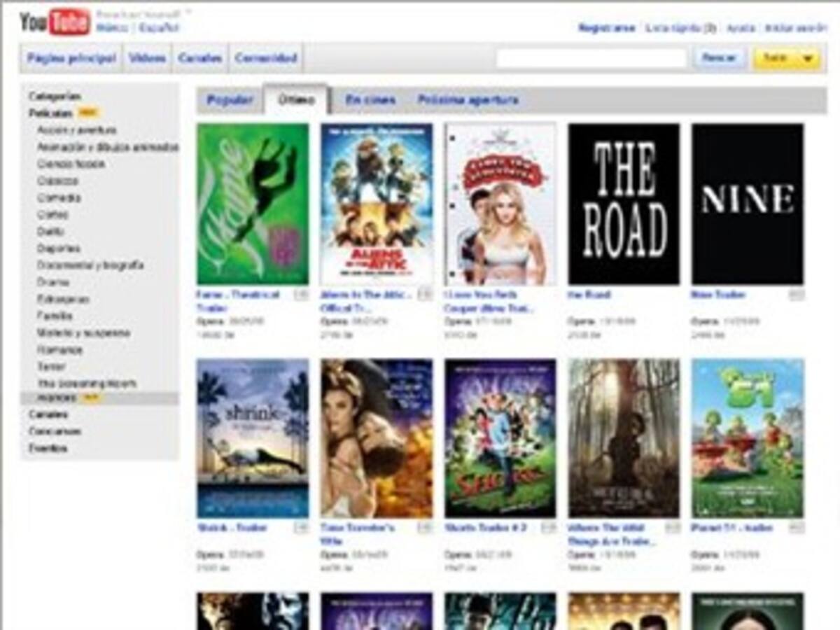The height and width of the screenshot is (630, 840).
Task: Add Time Traveler's Wife to quicklist
Action: click(426, 528)
